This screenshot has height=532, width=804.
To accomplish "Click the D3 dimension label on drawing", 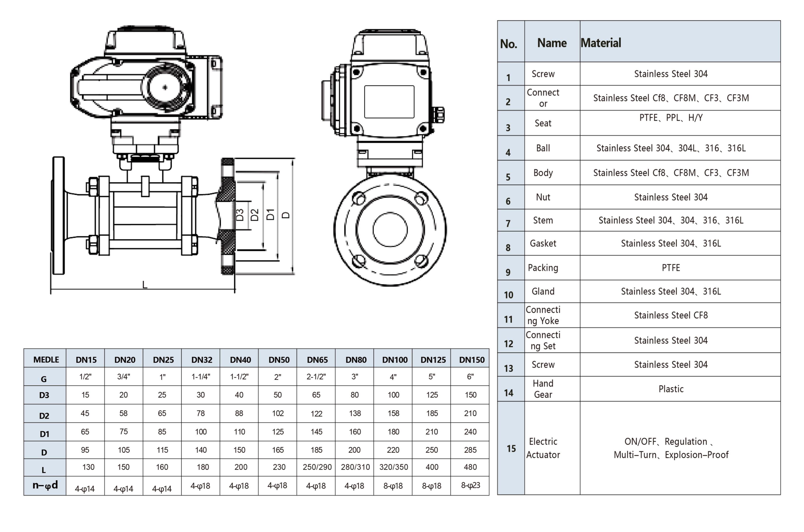I will (x=240, y=215).
